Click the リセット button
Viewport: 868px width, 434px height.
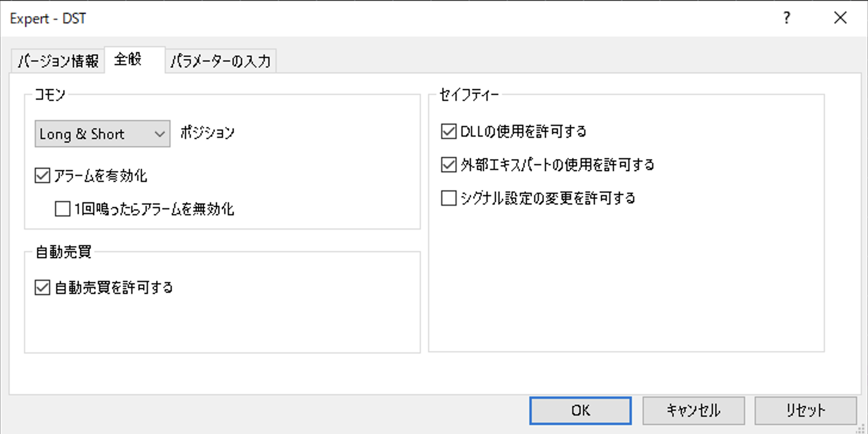[x=805, y=410]
